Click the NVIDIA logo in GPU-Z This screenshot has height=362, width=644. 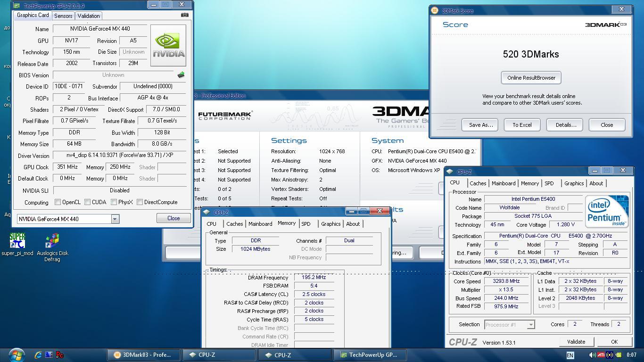(x=168, y=46)
